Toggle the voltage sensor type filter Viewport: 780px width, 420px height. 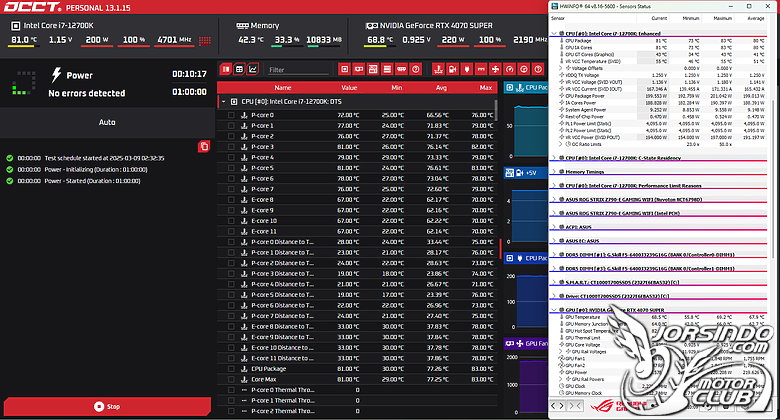tap(453, 69)
